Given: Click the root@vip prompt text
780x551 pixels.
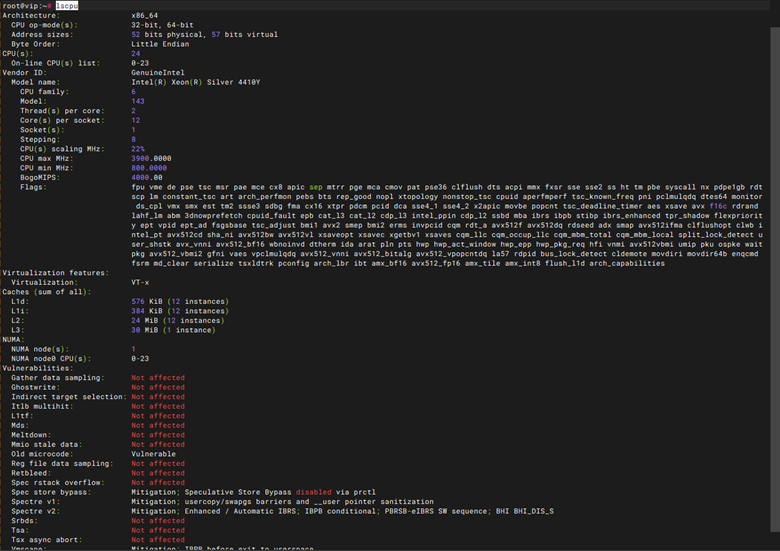Looking at the screenshot, I should pyautogui.click(x=25, y=5).
